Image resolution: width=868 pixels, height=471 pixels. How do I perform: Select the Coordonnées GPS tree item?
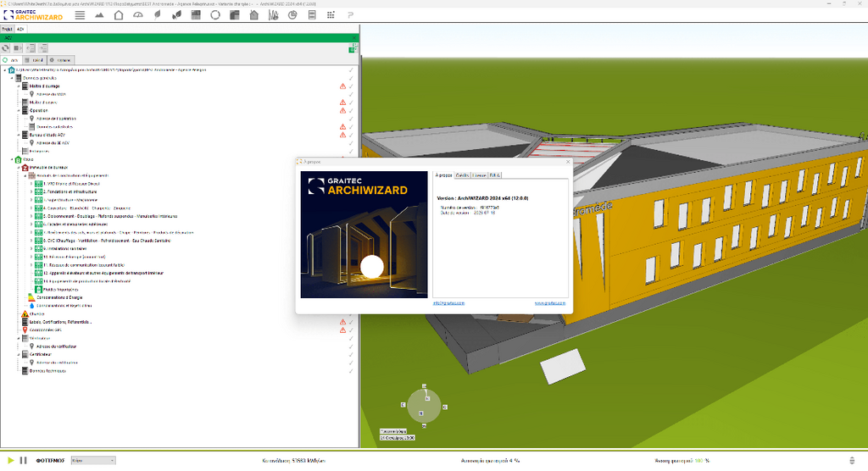(46, 330)
